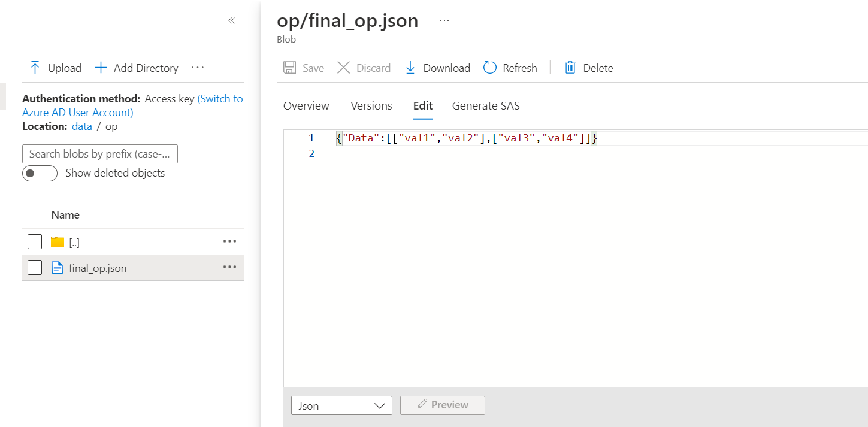
Task: Click the Name column header
Action: pos(65,215)
